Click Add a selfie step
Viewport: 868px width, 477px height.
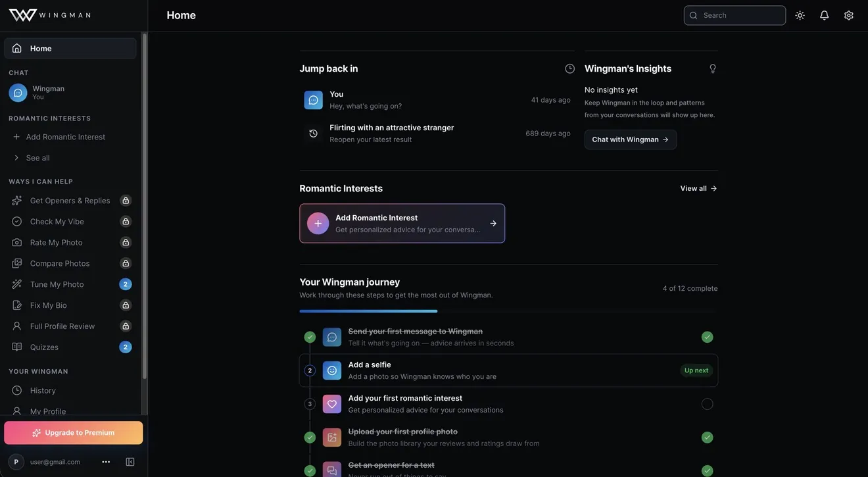509,370
